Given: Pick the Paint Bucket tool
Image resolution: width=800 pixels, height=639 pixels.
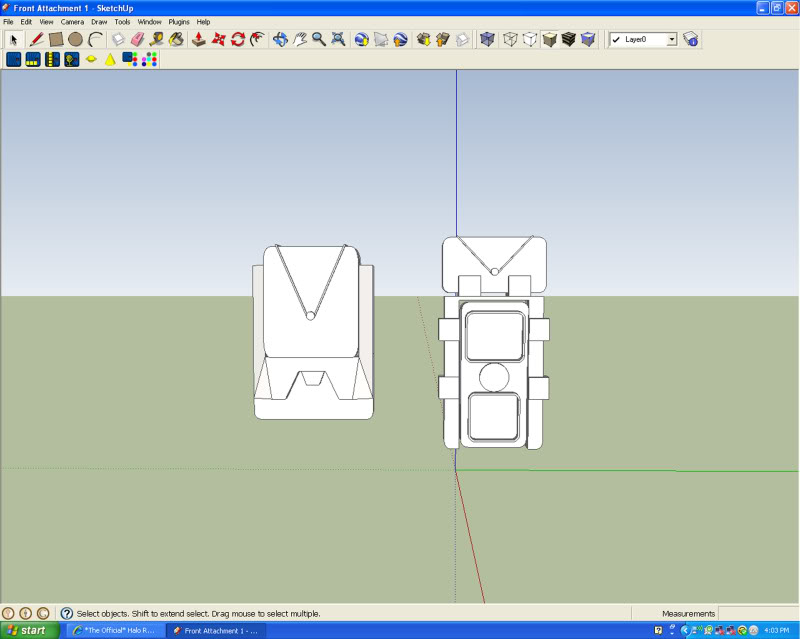Looking at the screenshot, I should pyautogui.click(x=177, y=39).
